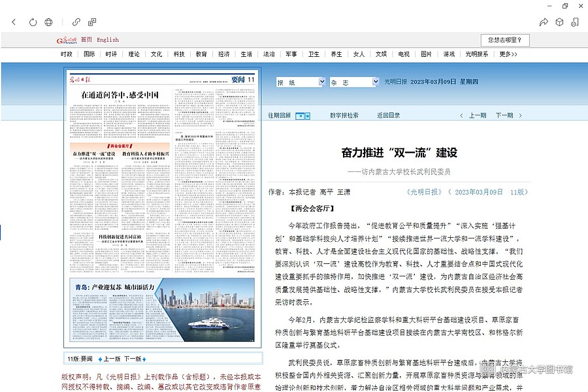Open the 军事 section
The width and height of the screenshot is (588, 392).
coord(291,54)
